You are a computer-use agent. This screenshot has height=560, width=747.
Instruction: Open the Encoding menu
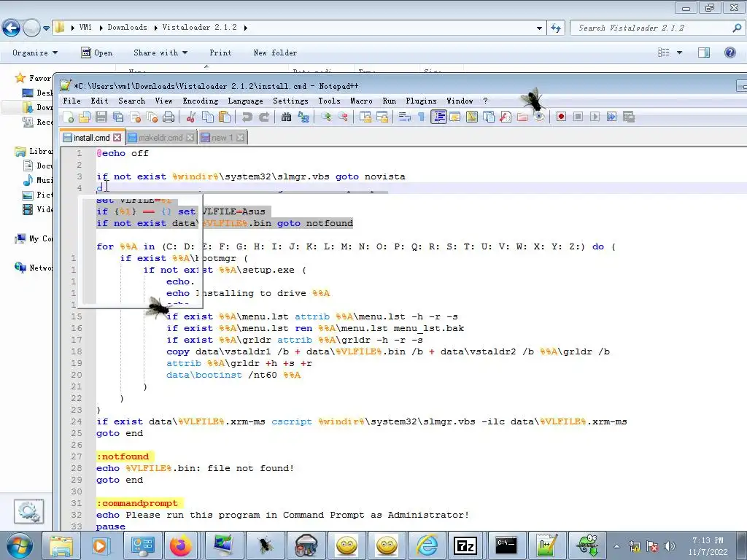click(201, 101)
